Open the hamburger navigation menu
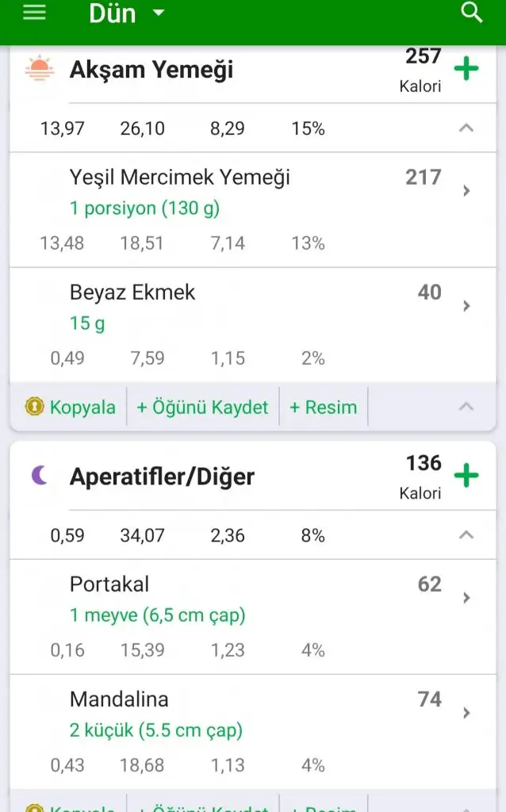This screenshot has height=812, width=506. coord(34,13)
